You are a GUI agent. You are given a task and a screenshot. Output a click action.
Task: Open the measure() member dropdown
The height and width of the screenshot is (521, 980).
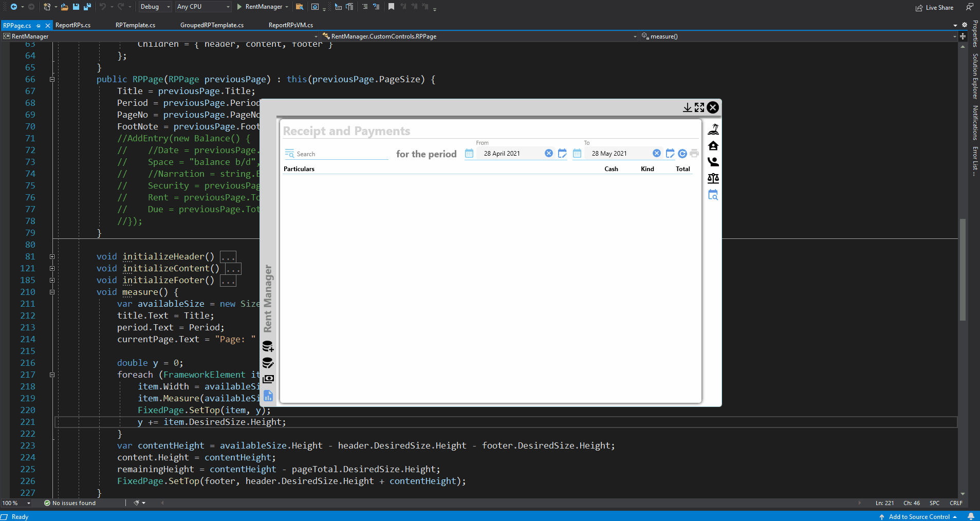click(798, 36)
